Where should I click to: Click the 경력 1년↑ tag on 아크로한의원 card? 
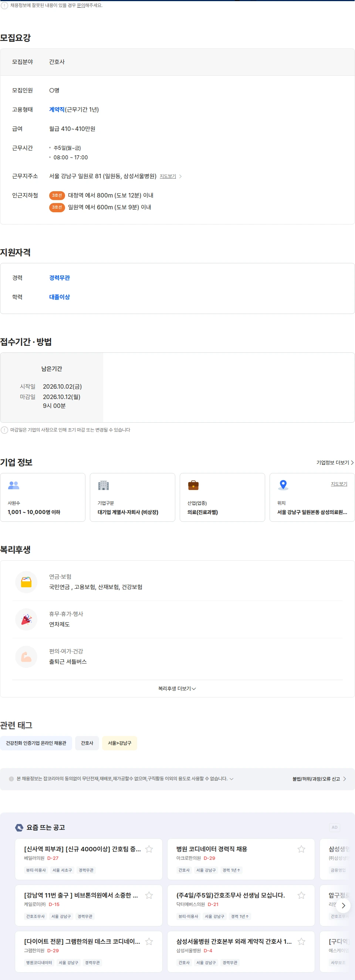231,870
